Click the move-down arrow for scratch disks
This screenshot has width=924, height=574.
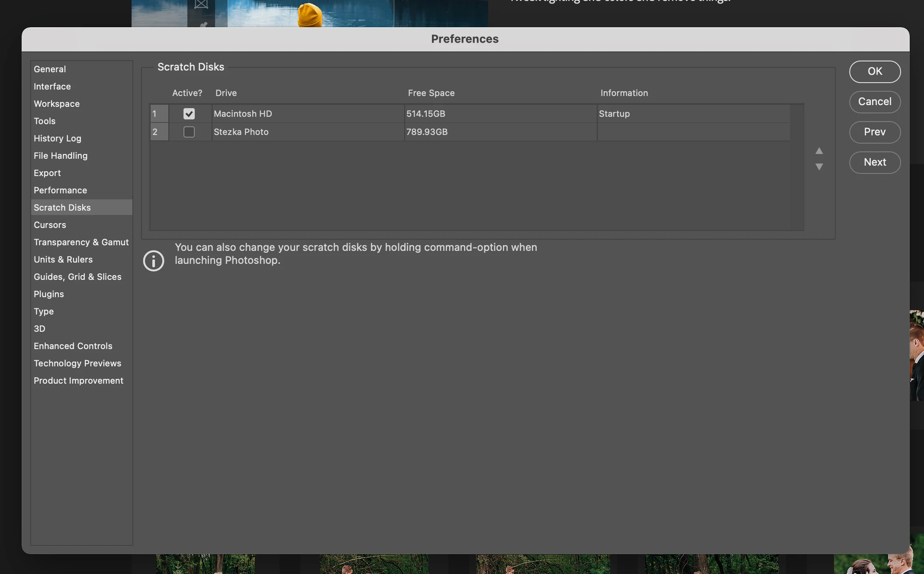(x=819, y=167)
